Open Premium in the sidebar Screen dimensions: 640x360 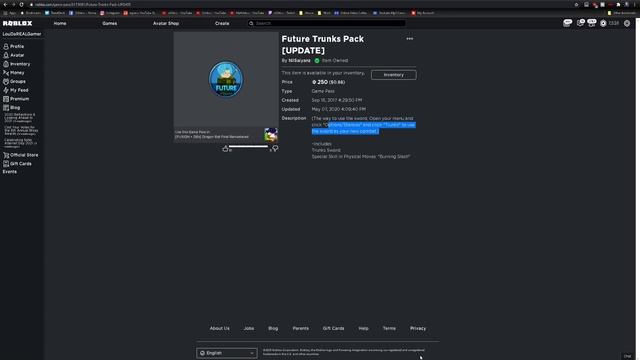[x=16, y=99]
